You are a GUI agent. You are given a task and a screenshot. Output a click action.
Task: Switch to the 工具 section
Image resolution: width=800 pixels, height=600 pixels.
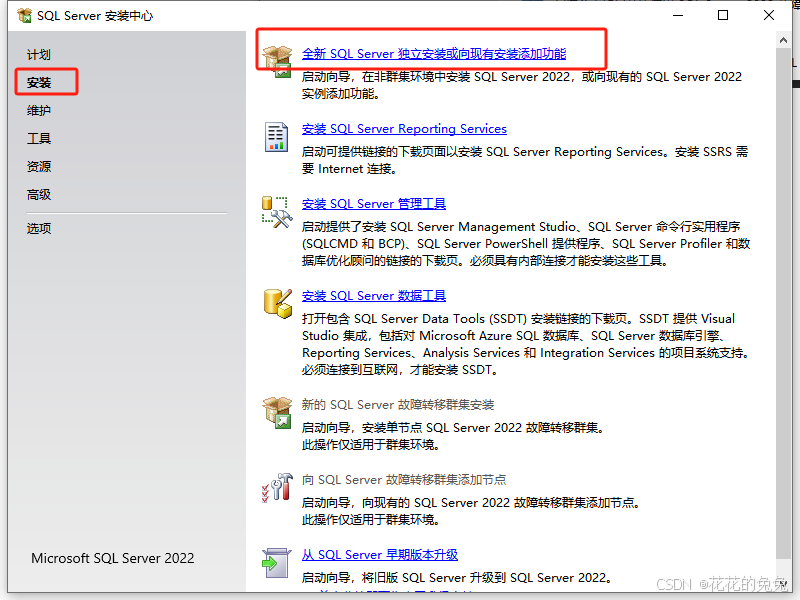click(x=39, y=138)
